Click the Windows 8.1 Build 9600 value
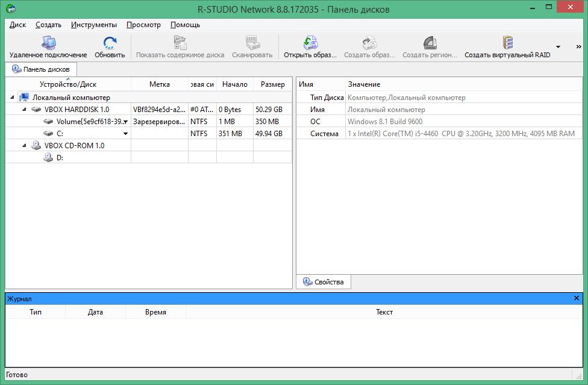The height and width of the screenshot is (385, 588). click(385, 122)
